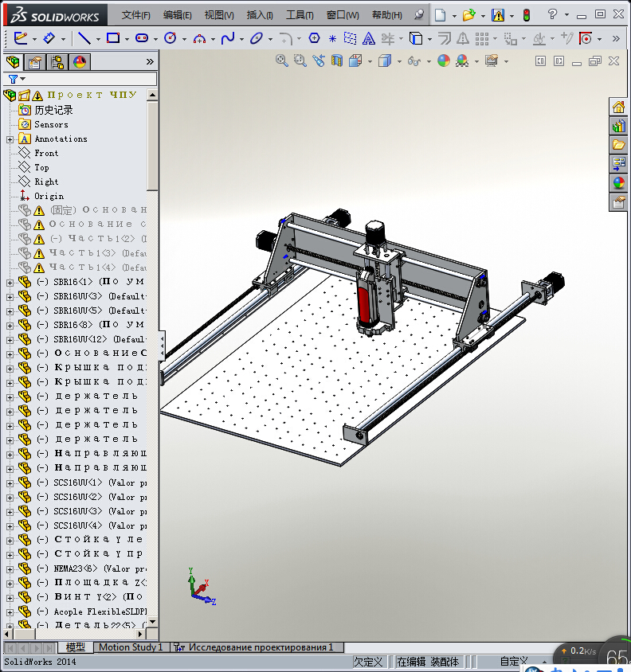Click the New document icon
Image resolution: width=631 pixels, height=672 pixels.
[440, 15]
